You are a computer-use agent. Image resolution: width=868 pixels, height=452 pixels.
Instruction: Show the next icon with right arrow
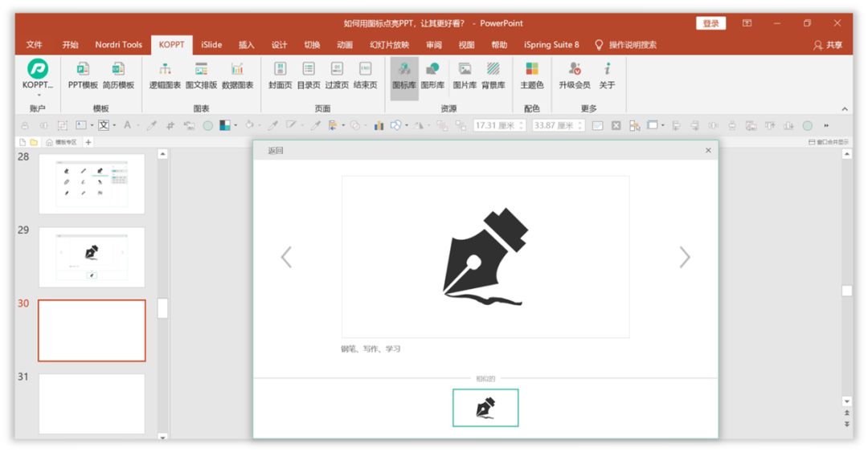[685, 257]
